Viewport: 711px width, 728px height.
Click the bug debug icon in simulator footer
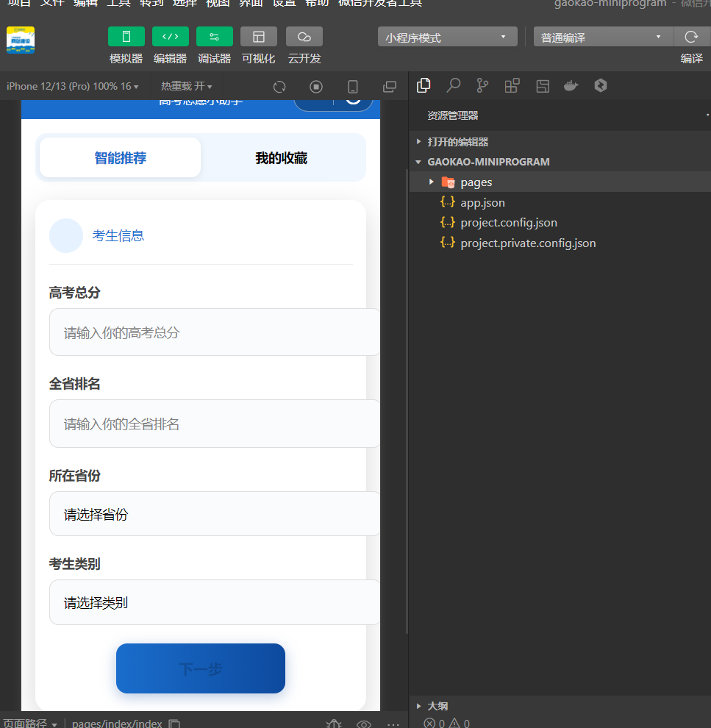[x=334, y=724]
